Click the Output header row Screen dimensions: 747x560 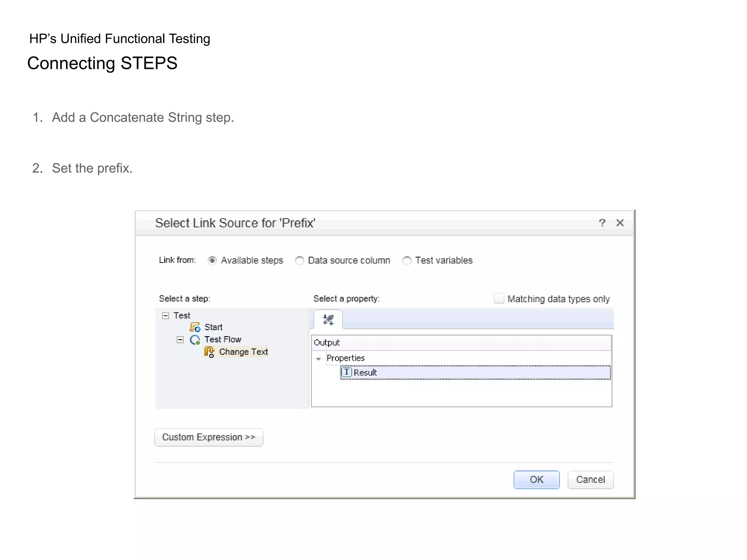coord(461,343)
